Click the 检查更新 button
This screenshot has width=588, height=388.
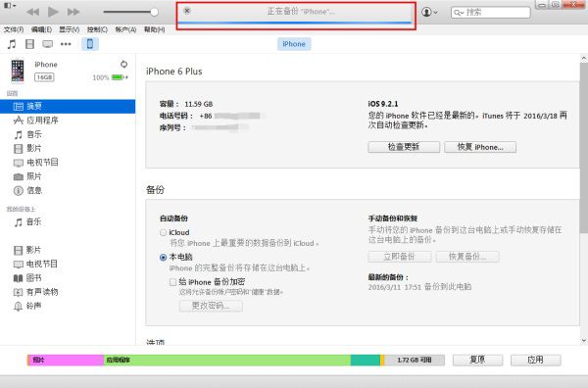[x=404, y=147]
